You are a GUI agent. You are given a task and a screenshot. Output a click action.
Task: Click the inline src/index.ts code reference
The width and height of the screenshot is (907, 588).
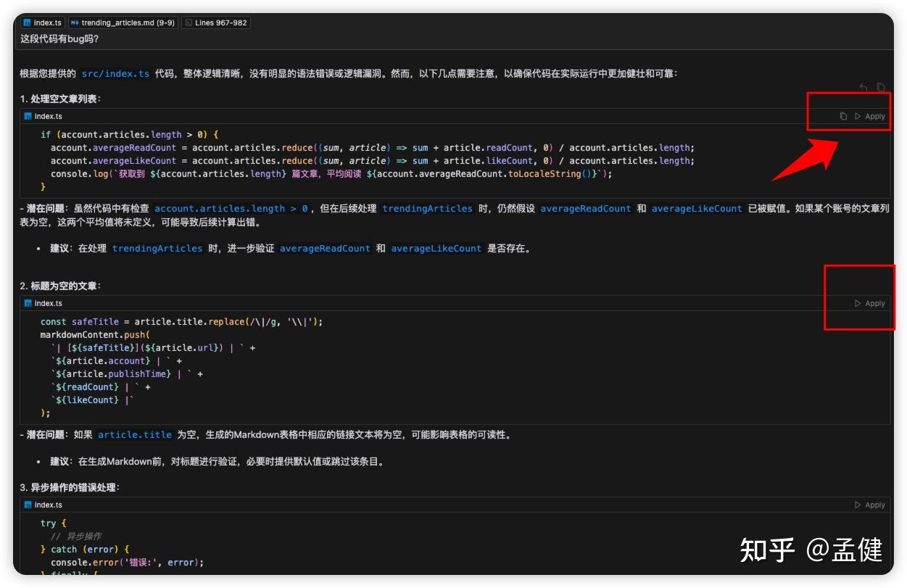pos(117,73)
